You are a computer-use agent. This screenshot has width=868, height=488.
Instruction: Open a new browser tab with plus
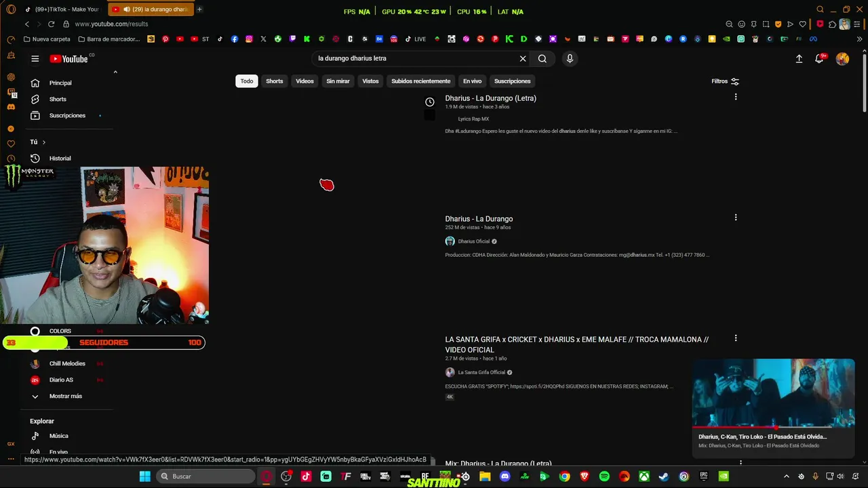[199, 9]
